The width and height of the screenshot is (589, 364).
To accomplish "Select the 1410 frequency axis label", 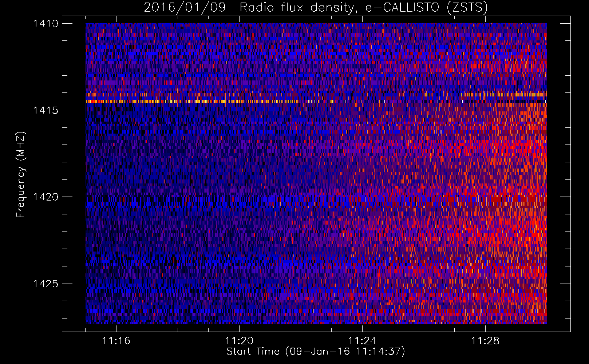I will [x=46, y=24].
